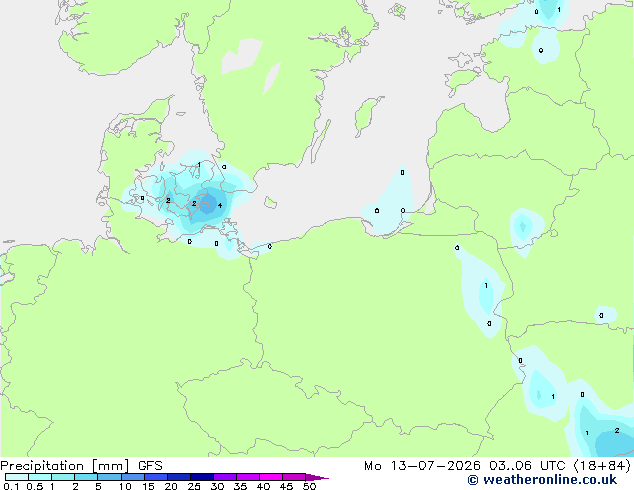Click the 1–2 mm legend color swatch
The image size is (634, 490).
click(63, 477)
